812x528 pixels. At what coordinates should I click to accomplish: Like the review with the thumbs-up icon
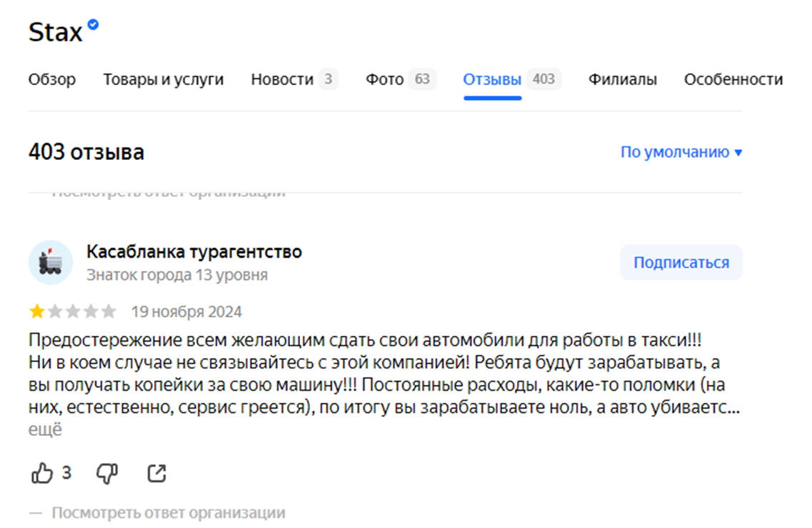(42, 472)
